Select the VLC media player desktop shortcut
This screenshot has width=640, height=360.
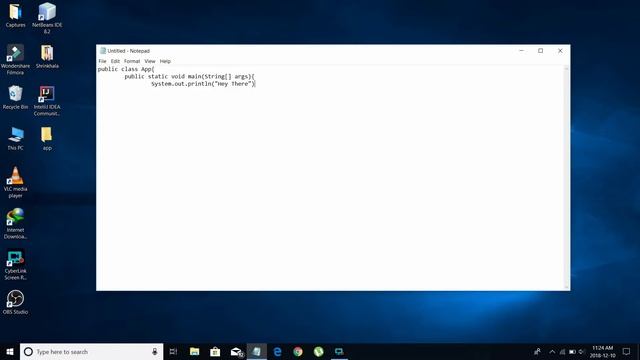pyautogui.click(x=15, y=182)
